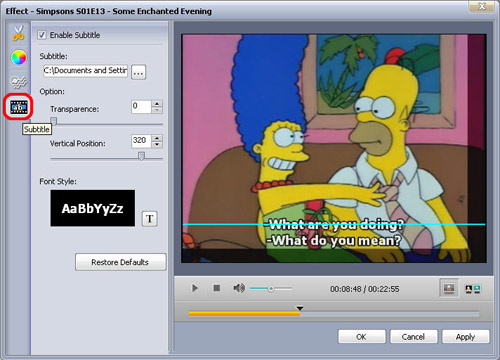This screenshot has height=360, width=500.
Task: Open the color Effect tab
Action: click(x=19, y=58)
